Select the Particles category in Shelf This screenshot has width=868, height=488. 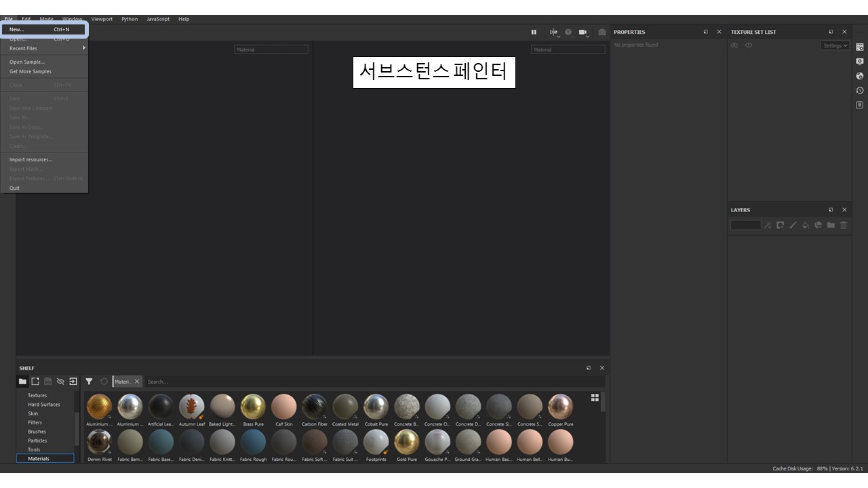click(x=37, y=441)
